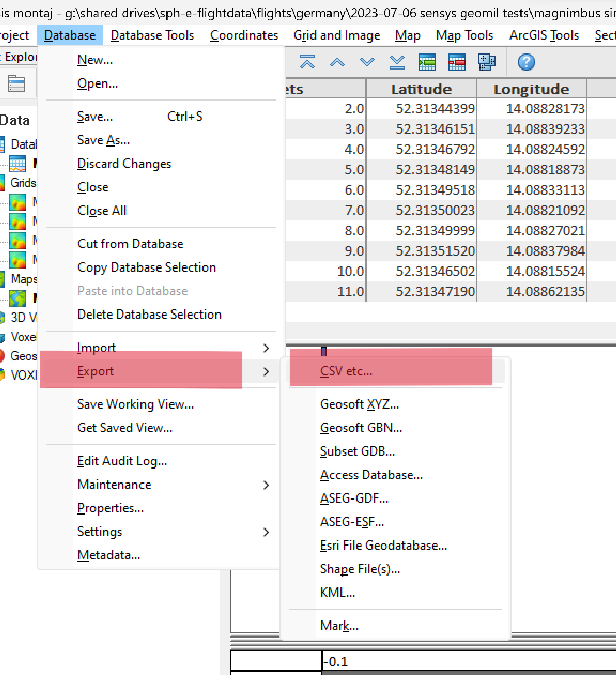Select the Grids tree node
Image resolution: width=616 pixels, height=675 pixels.
click(23, 183)
